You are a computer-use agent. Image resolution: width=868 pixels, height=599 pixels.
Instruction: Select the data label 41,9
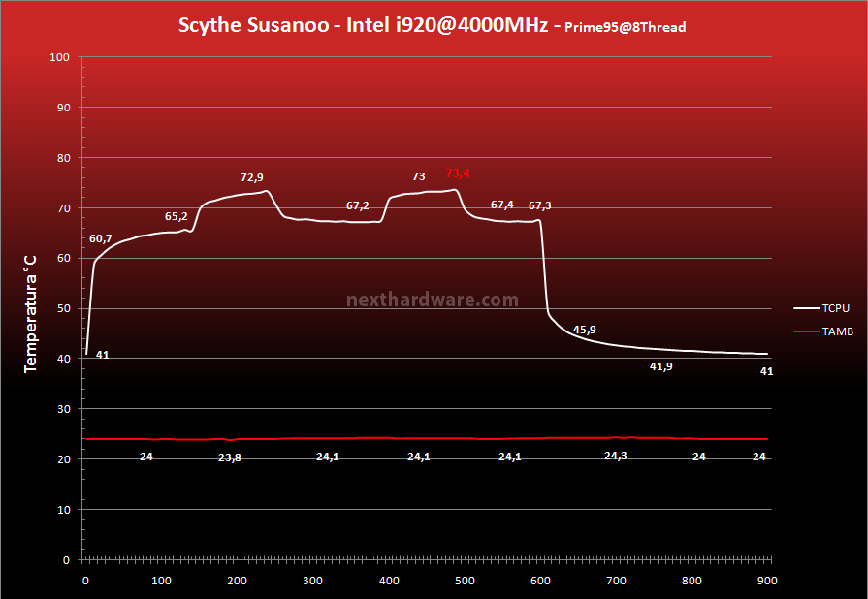click(661, 366)
